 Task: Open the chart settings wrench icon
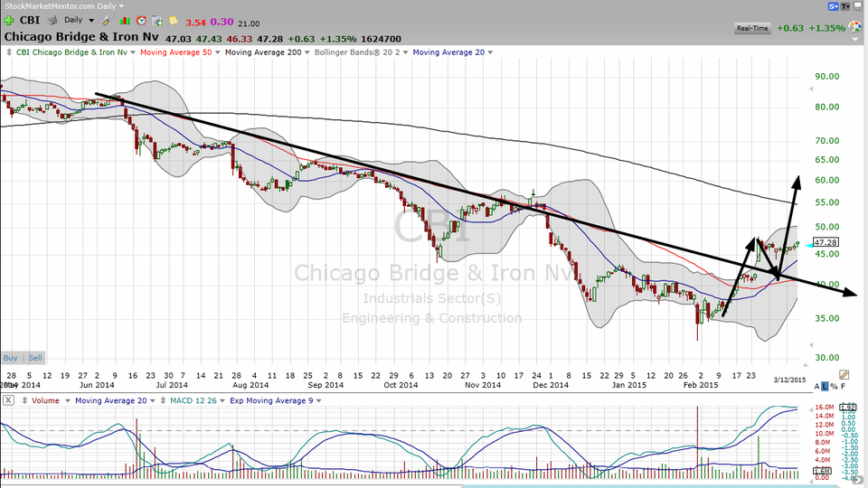(108, 21)
